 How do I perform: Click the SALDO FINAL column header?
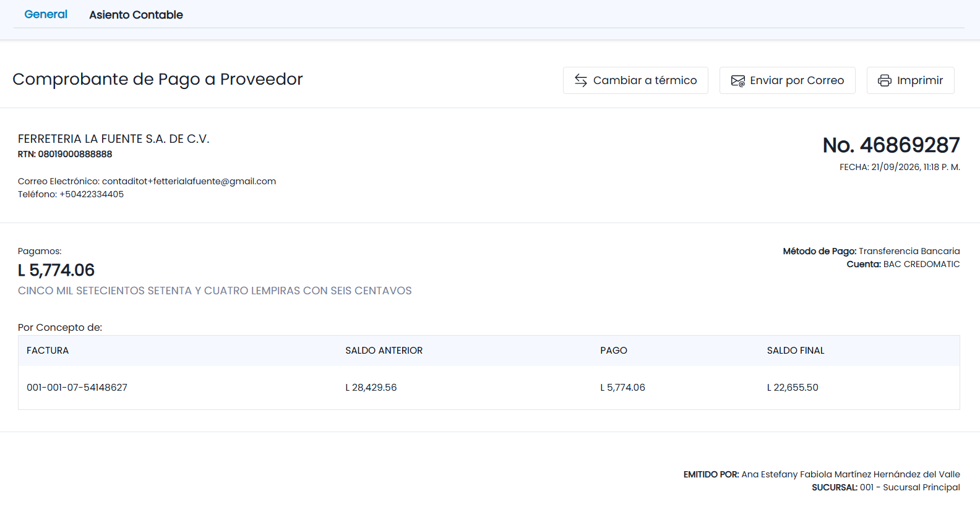point(796,351)
